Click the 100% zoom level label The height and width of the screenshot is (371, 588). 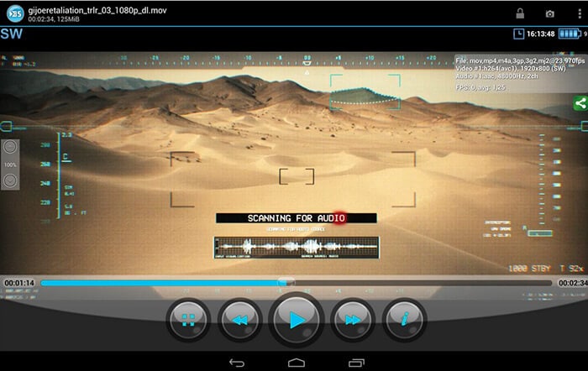coord(10,165)
